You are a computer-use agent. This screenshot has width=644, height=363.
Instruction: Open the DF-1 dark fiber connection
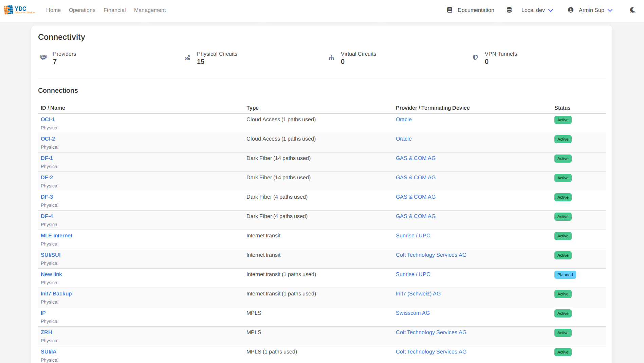[47, 158]
